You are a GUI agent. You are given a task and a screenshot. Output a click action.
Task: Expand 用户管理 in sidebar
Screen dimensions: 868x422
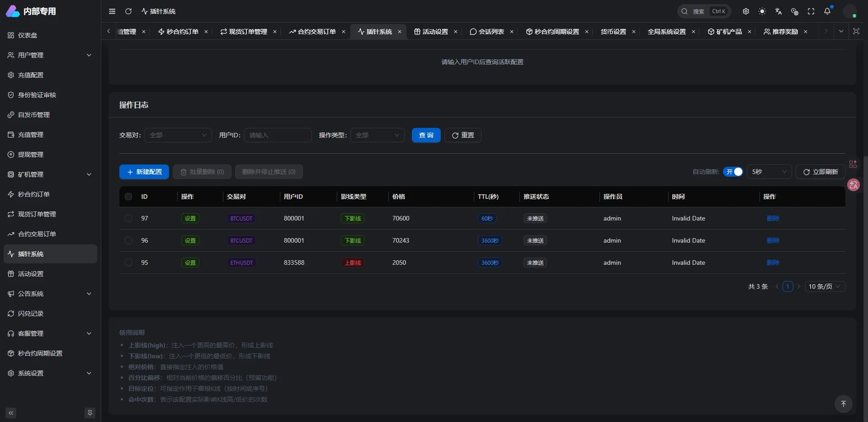[50, 55]
